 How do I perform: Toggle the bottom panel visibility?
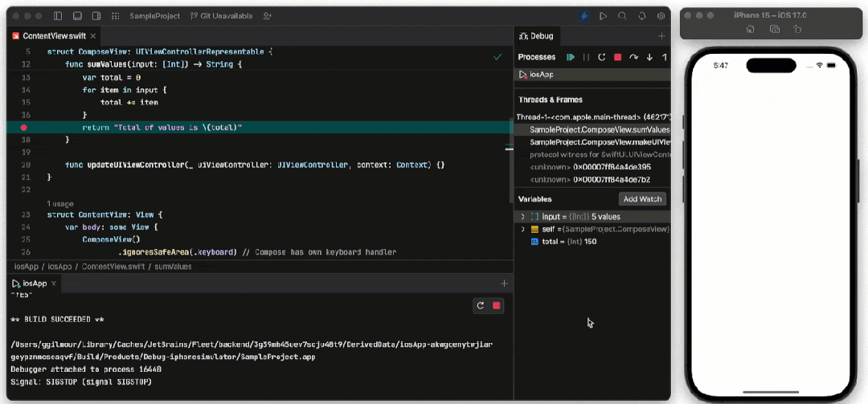pyautogui.click(x=77, y=16)
